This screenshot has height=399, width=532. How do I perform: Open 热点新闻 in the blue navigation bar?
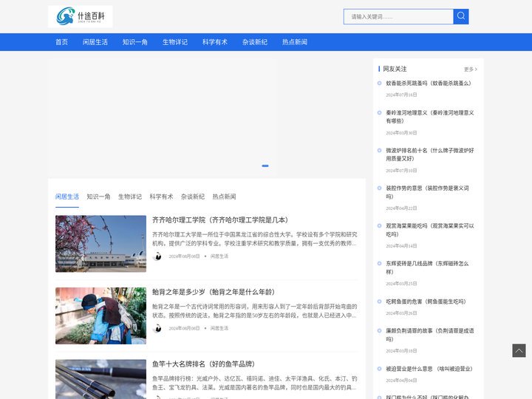(295, 42)
